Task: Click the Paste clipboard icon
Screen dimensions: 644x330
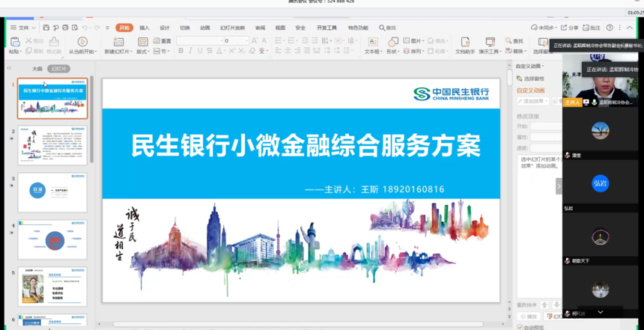Action: pyautogui.click(x=15, y=41)
